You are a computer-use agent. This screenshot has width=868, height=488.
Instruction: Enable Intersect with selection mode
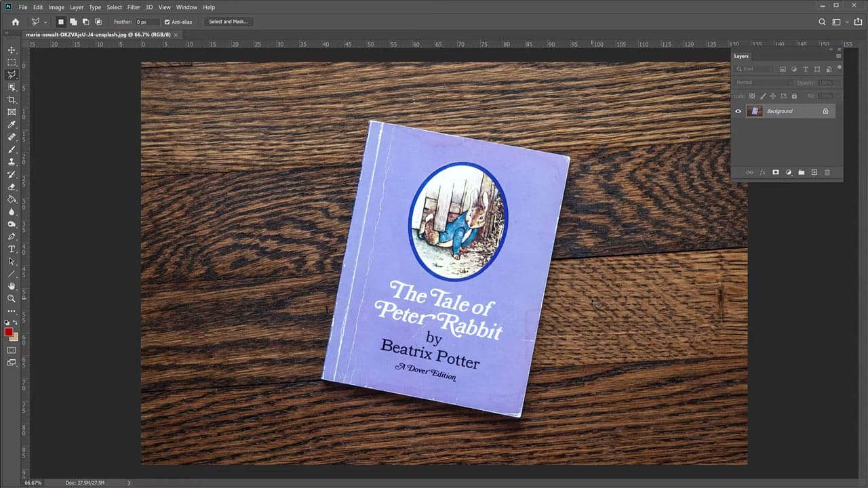pos(98,22)
